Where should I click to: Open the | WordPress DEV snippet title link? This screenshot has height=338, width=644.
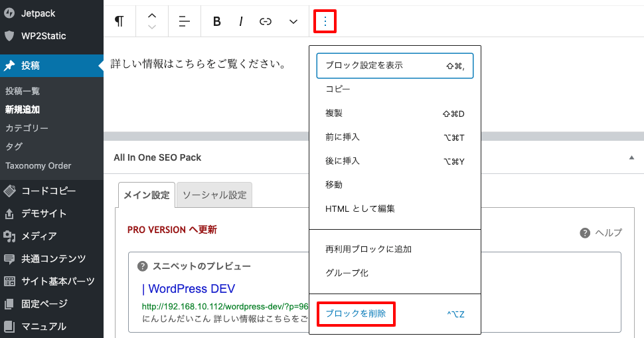(x=188, y=289)
